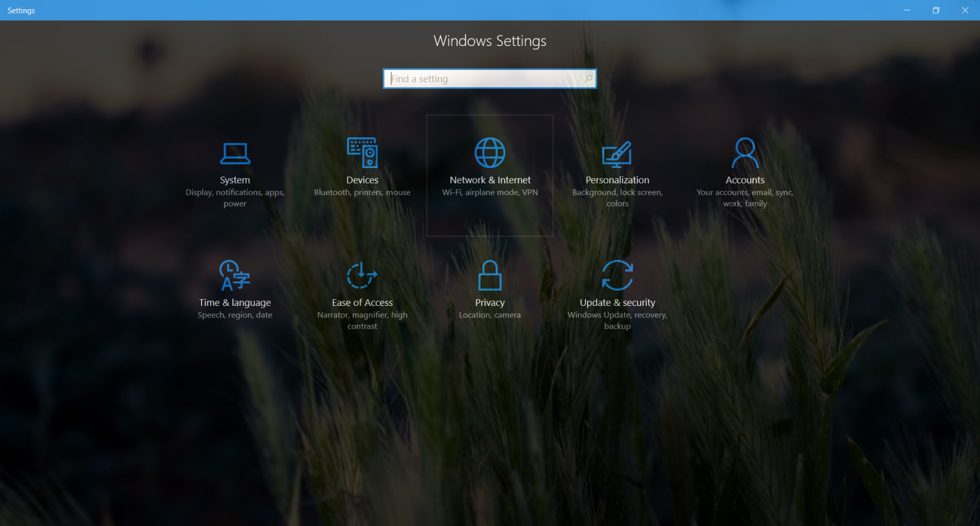Close the Settings window
Screen dimensions: 980x526
point(965,10)
